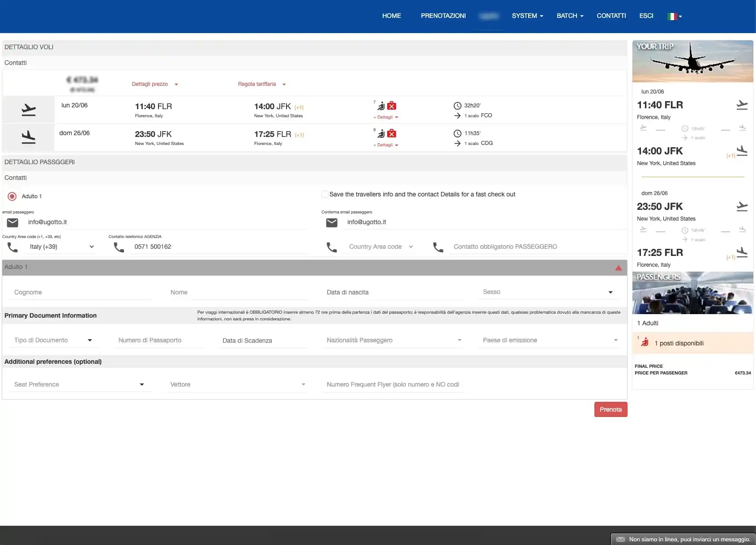Viewport: 756px width, 545px height.
Task: Click the outbound departure plane icon
Action: click(x=28, y=110)
